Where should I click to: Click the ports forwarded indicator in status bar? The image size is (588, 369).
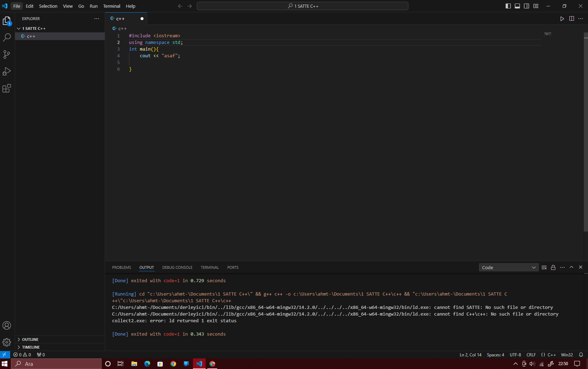(x=41, y=355)
